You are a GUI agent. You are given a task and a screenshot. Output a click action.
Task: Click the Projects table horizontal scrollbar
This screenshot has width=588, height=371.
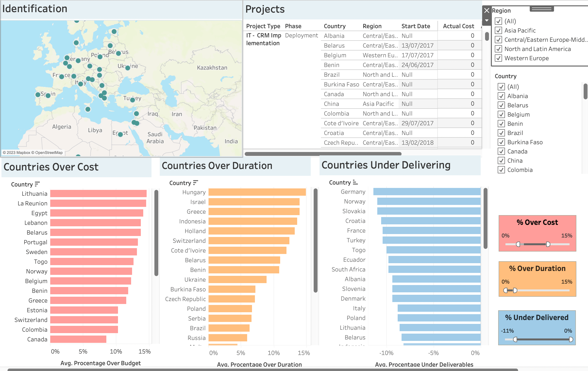click(x=322, y=154)
